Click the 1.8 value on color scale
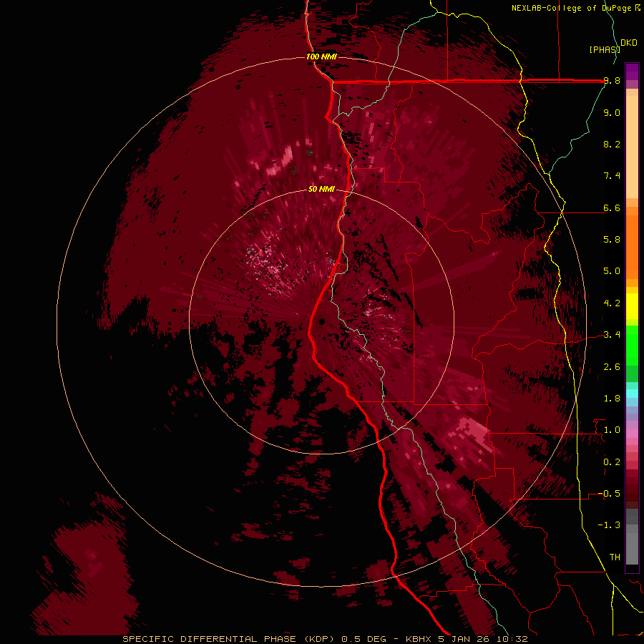This screenshot has width=644, height=644. pyautogui.click(x=612, y=399)
